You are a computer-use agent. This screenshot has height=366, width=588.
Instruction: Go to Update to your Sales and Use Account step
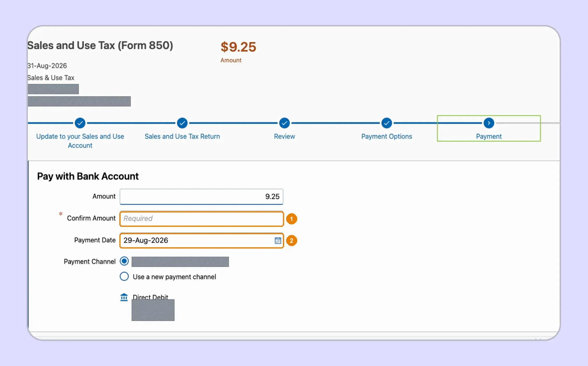(80, 141)
